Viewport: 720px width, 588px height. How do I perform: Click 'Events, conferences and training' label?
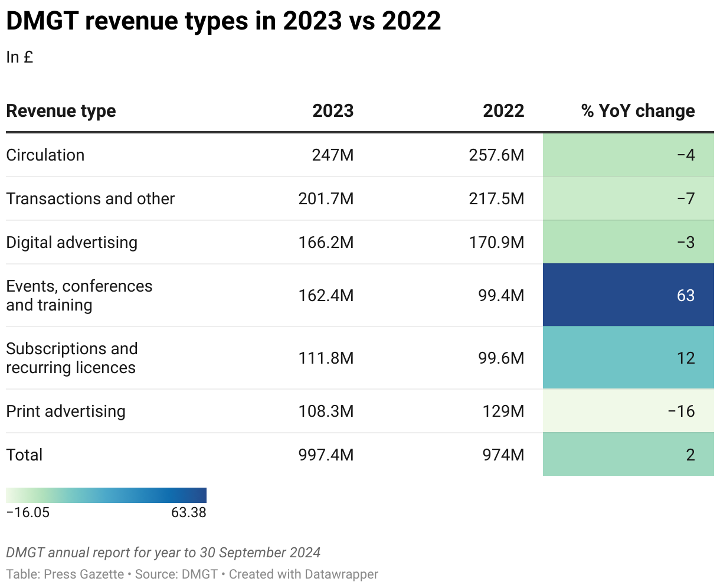(x=79, y=295)
